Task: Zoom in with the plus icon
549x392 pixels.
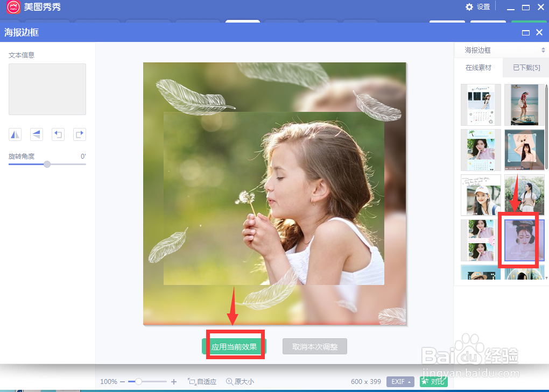Action: point(174,382)
